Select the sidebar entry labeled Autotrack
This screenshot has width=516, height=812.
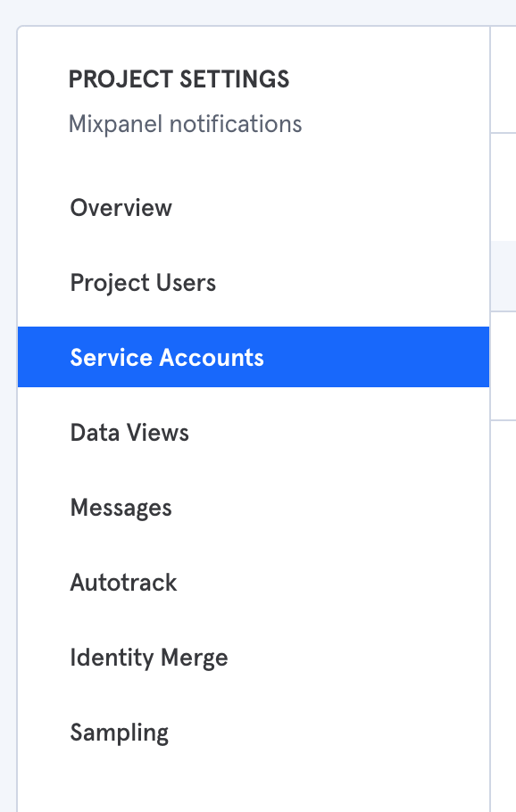coord(123,583)
